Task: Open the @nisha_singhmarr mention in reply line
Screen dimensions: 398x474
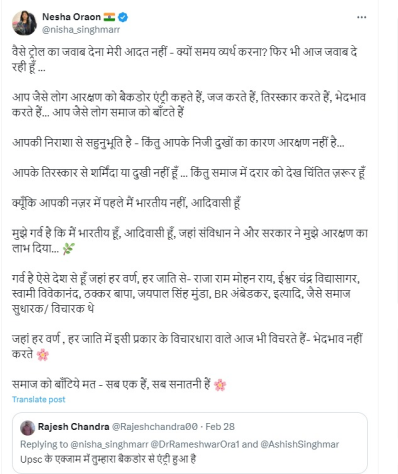Action: (x=109, y=444)
